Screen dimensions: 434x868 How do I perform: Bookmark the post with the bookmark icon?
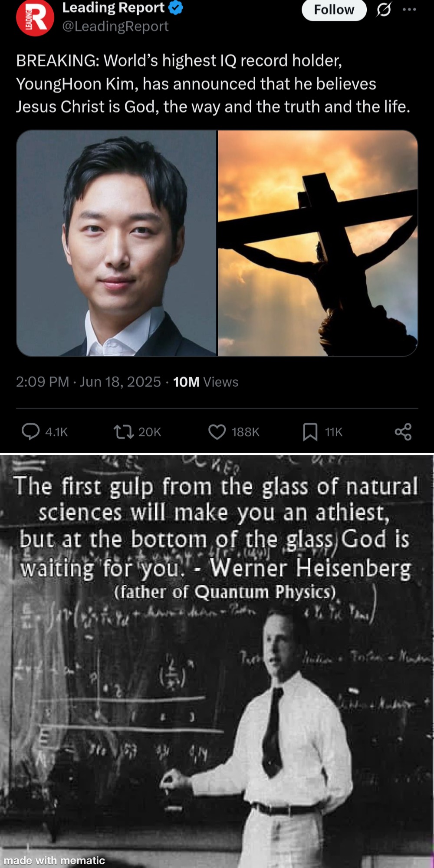pos(310,432)
